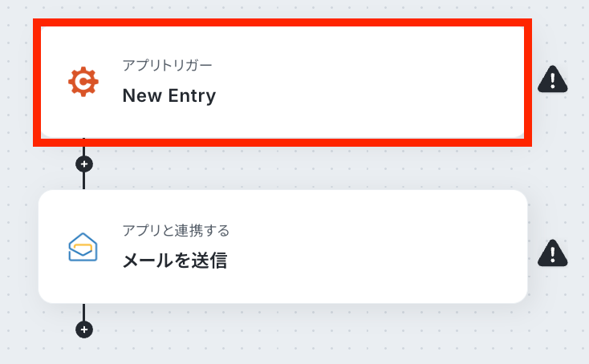The width and height of the screenshot is (589, 364).
Task: Click the warning icon beside メールを送信
Action: coord(552,253)
